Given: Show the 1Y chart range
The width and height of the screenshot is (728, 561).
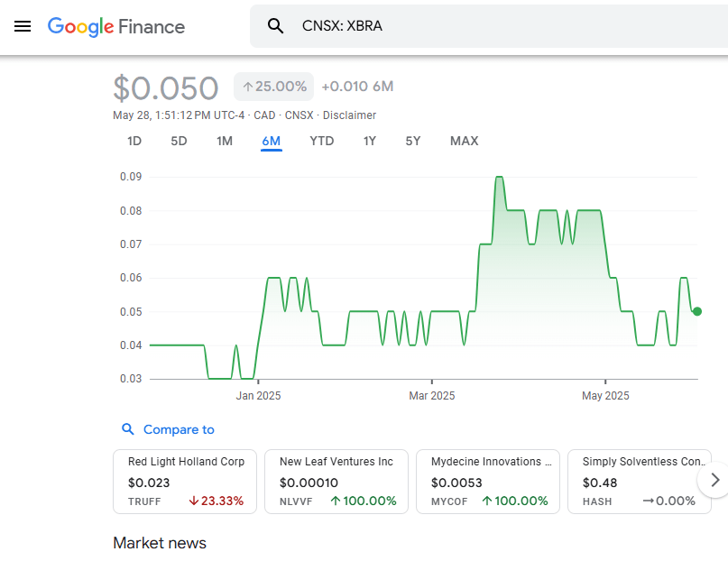Looking at the screenshot, I should (x=370, y=141).
